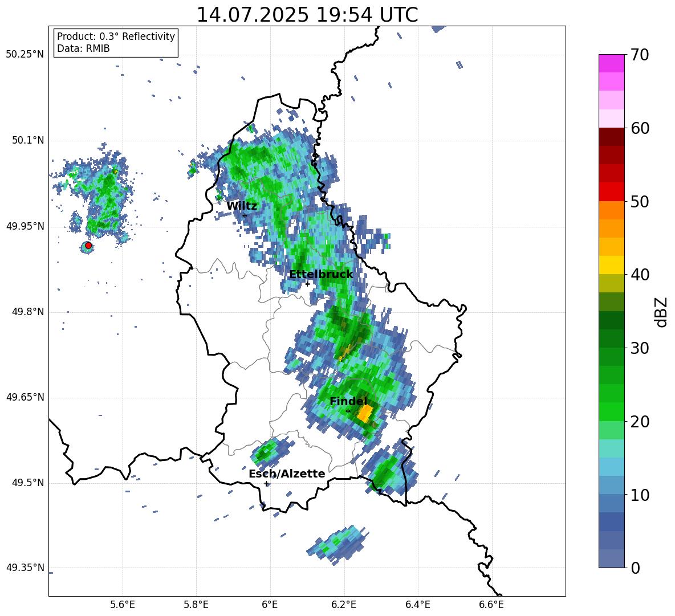Click the isolated rain cell south of Luxembourg
Image resolution: width=675 pixels, height=616 pixels.
[x=339, y=545]
